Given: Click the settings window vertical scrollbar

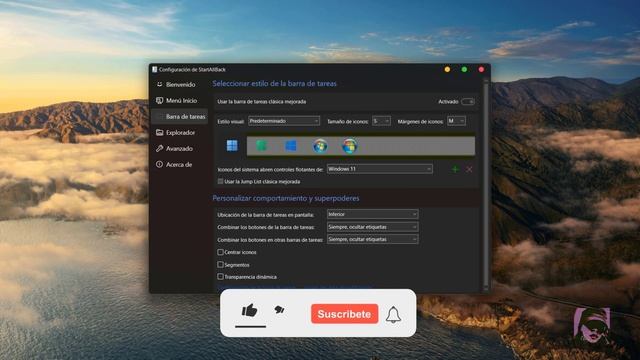Looking at the screenshot, I should (486, 184).
